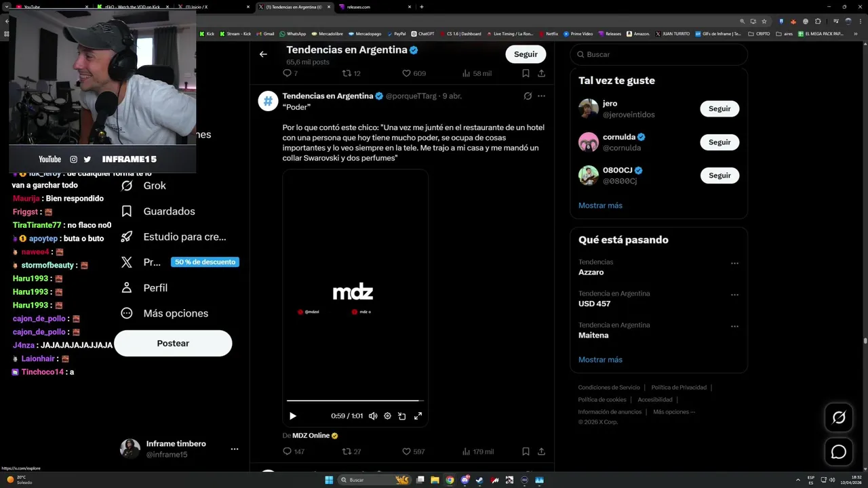
Task: View analytics of post with 179 mil views
Action: click(x=478, y=451)
